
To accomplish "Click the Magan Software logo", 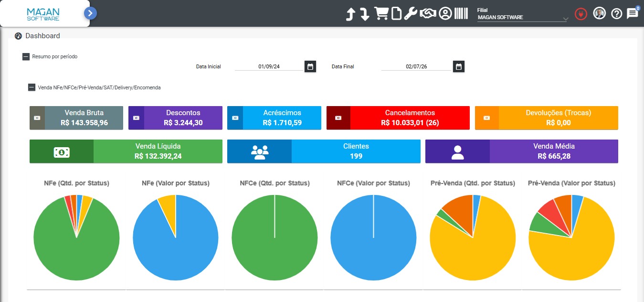I will [x=43, y=14].
